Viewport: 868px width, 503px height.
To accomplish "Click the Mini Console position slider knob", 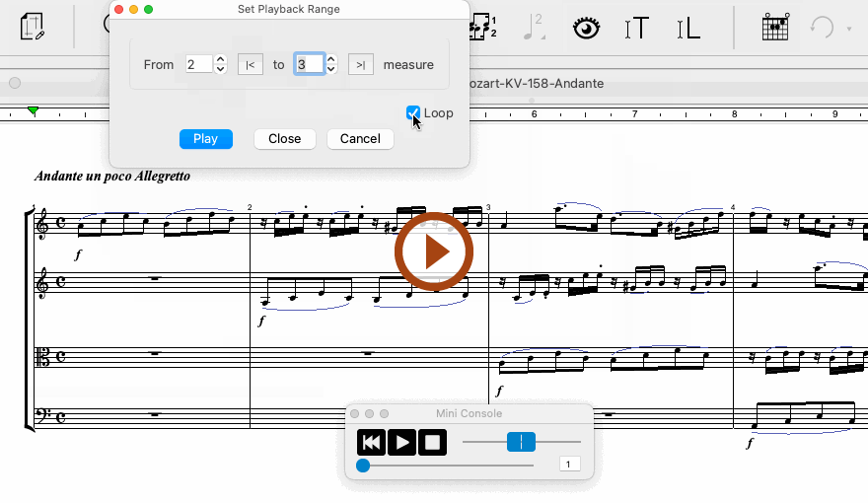I will (363, 466).
